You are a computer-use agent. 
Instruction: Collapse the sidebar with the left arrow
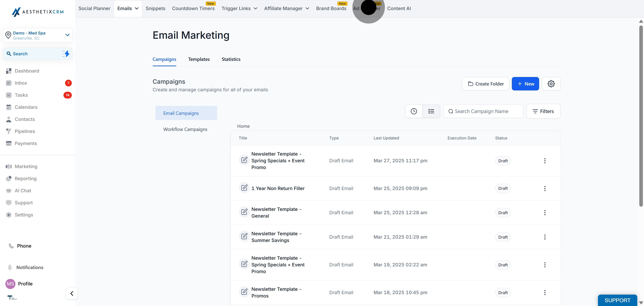point(72,293)
